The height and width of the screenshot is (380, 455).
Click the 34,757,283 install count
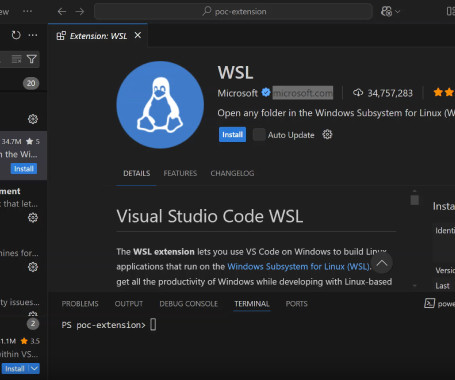point(383,93)
